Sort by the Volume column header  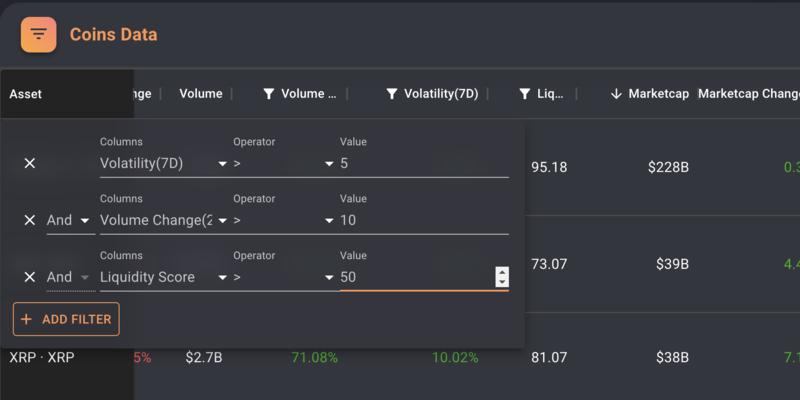click(x=200, y=94)
